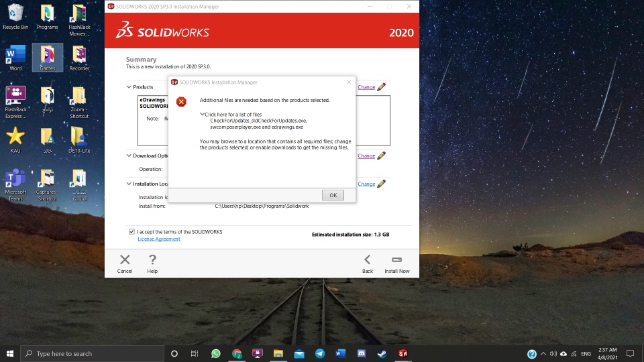Viewport: 644px width, 362px height.
Task: Open Zoom - Shortcut on desktop
Action: click(x=79, y=102)
